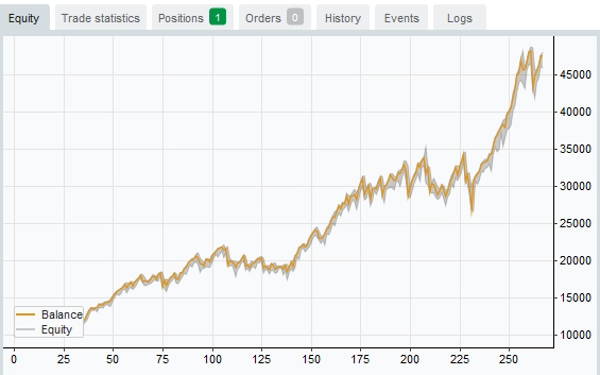Click the 40000 y-axis label
The width and height of the screenshot is (600, 375).
point(575,112)
